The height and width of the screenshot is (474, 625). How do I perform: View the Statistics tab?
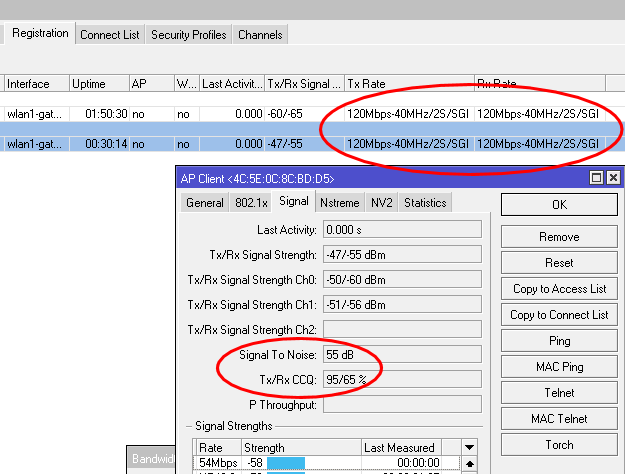pyautogui.click(x=425, y=203)
